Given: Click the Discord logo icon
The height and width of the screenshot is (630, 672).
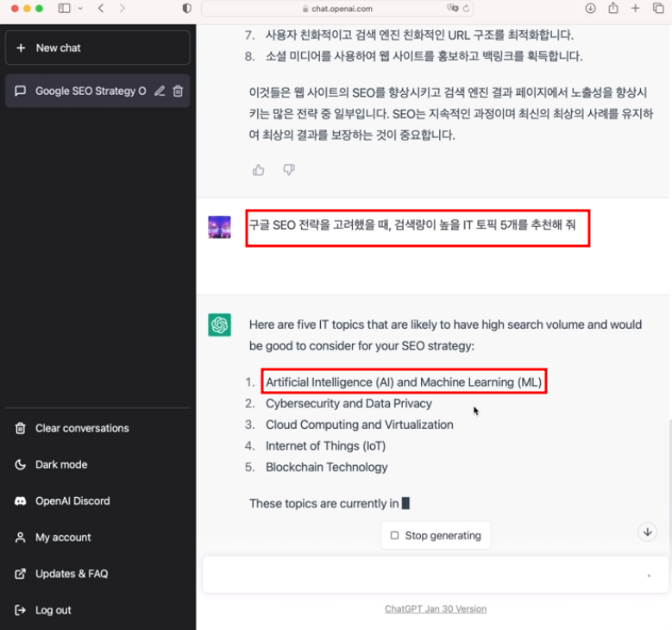Looking at the screenshot, I should (20, 501).
